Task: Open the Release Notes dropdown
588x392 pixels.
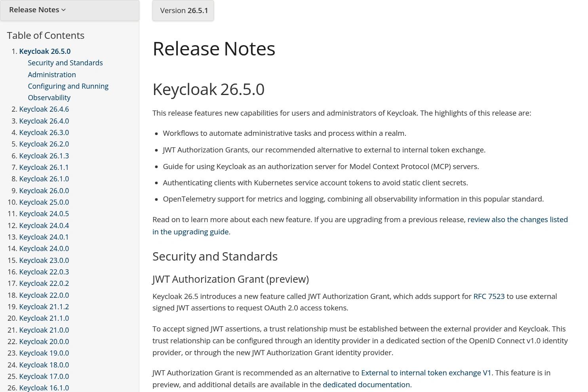Action: coord(69,10)
